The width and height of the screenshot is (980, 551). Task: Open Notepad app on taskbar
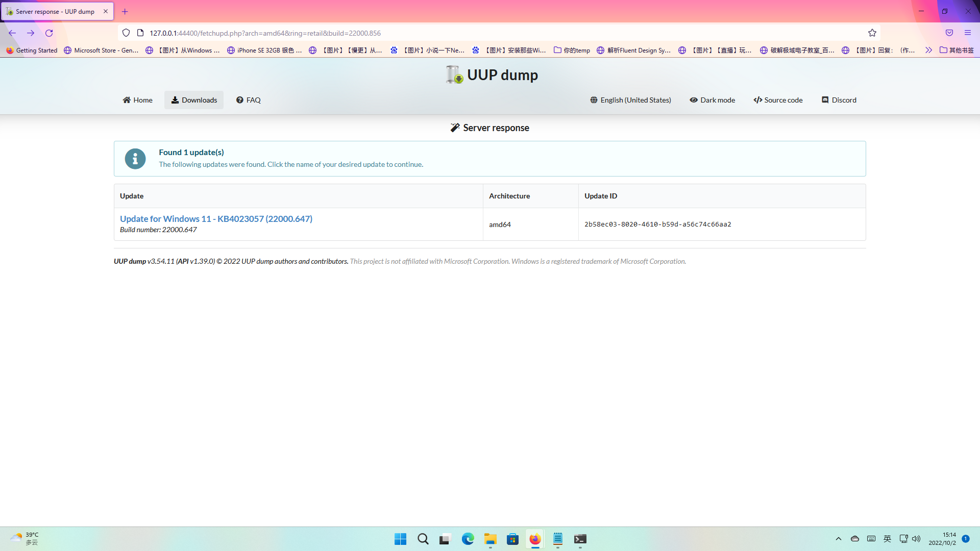pyautogui.click(x=558, y=539)
